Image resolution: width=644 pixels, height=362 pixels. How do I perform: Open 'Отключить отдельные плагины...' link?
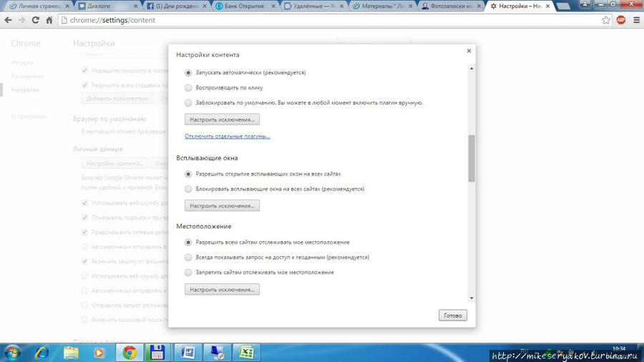[x=227, y=136]
